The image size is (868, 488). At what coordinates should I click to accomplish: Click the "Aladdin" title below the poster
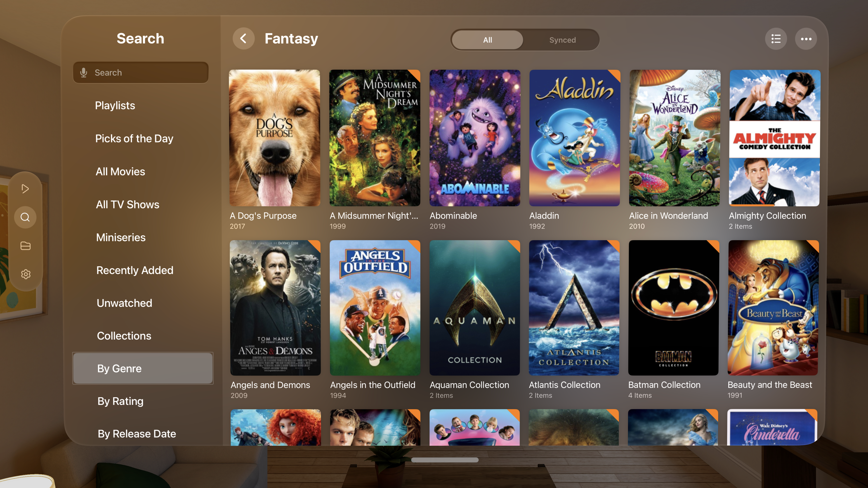click(x=544, y=216)
